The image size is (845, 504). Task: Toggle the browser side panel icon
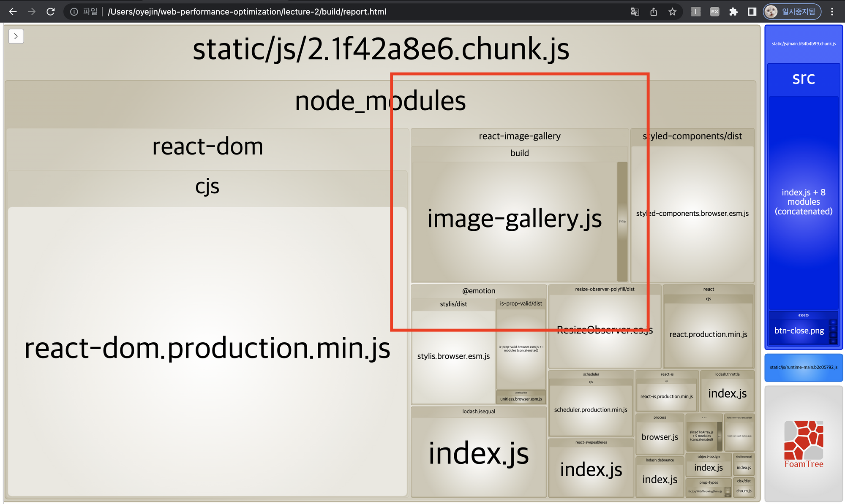pos(752,12)
